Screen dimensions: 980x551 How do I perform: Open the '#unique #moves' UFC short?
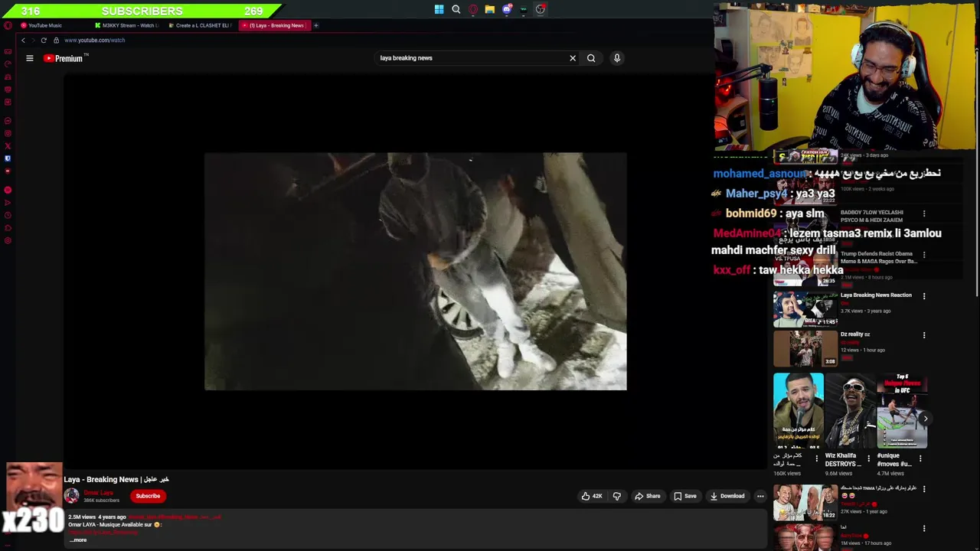click(x=903, y=411)
